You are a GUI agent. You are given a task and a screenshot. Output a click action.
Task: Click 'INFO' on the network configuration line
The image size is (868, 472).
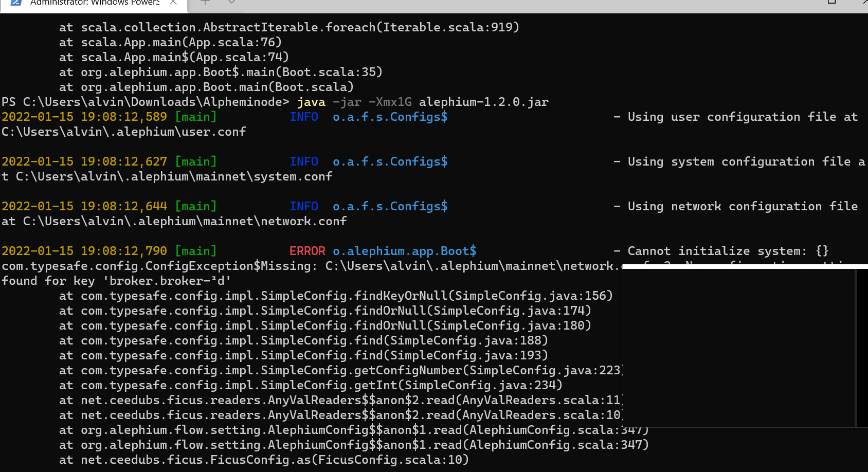[x=304, y=206]
